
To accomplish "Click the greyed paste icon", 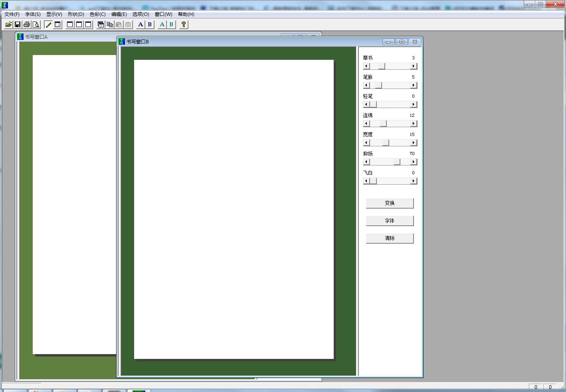I will click(x=119, y=25).
